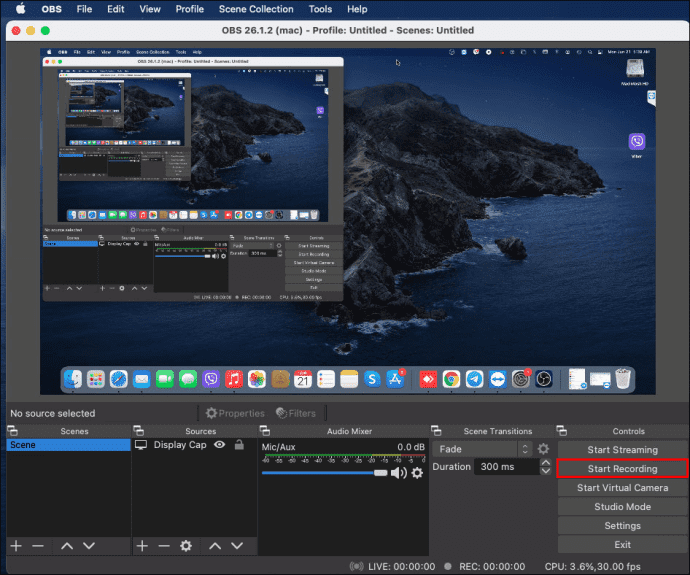Increase transition duration with up stepper

point(546,462)
